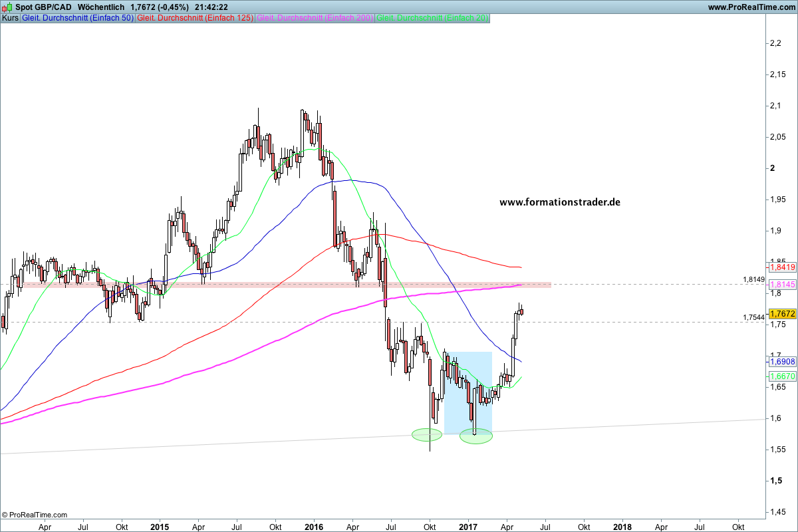
Task: Click the candlestick chart icon beside Spot GBP/CAD
Action: (7, 7)
